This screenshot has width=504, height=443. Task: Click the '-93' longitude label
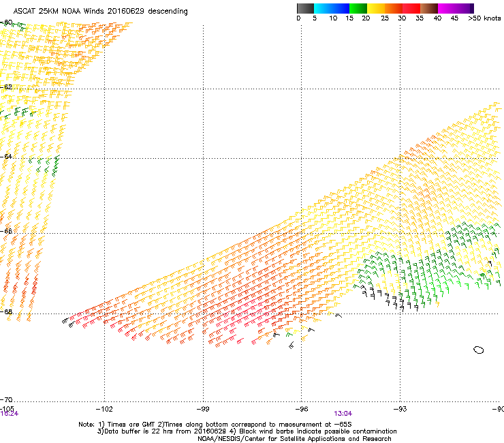[400, 409]
